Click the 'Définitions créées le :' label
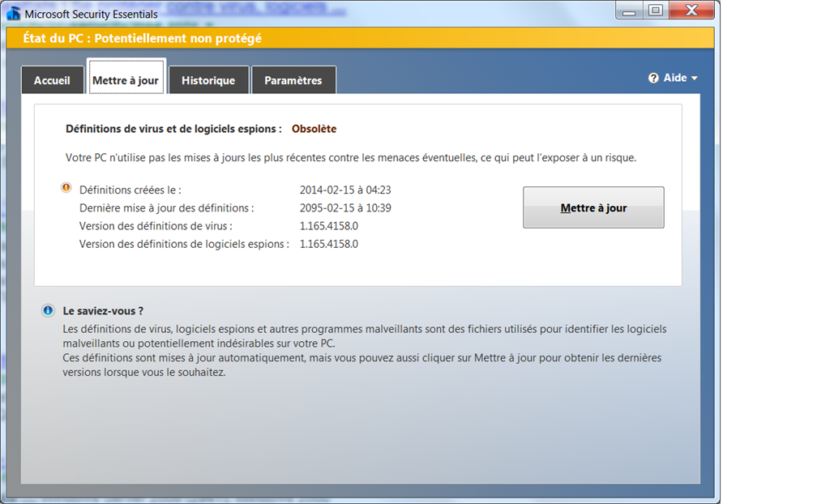Image resolution: width=830 pixels, height=504 pixels. pyautogui.click(x=130, y=190)
